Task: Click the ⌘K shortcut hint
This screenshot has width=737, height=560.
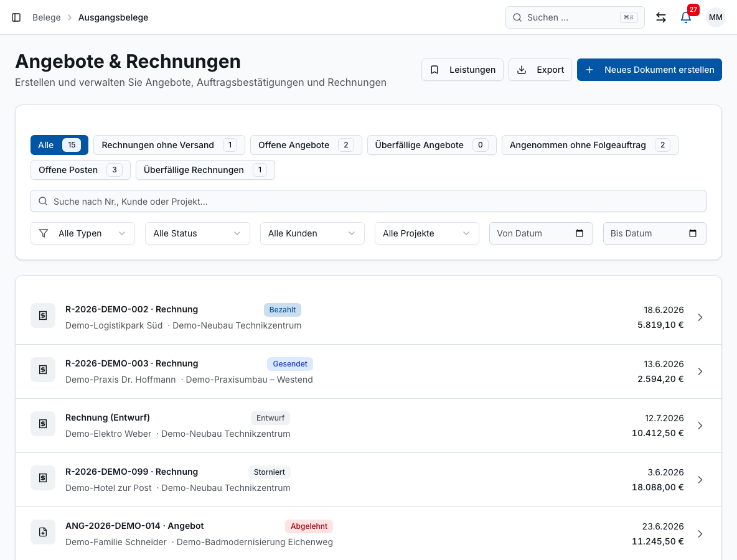Action: tap(629, 17)
